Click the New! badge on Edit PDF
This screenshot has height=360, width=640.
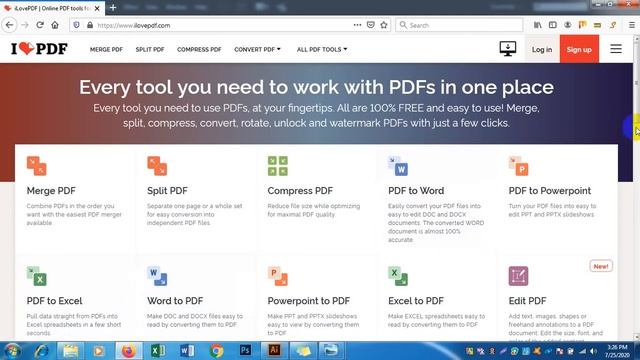601,266
